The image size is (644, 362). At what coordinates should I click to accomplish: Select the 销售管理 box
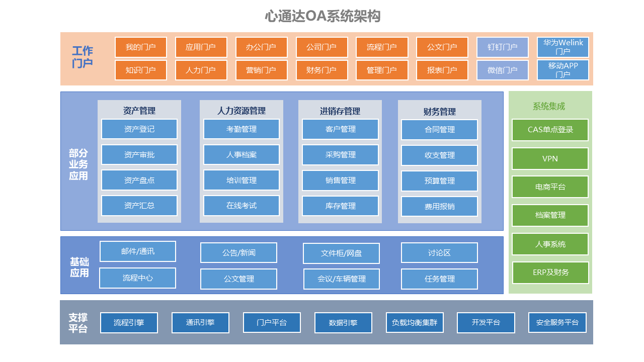[341, 180]
